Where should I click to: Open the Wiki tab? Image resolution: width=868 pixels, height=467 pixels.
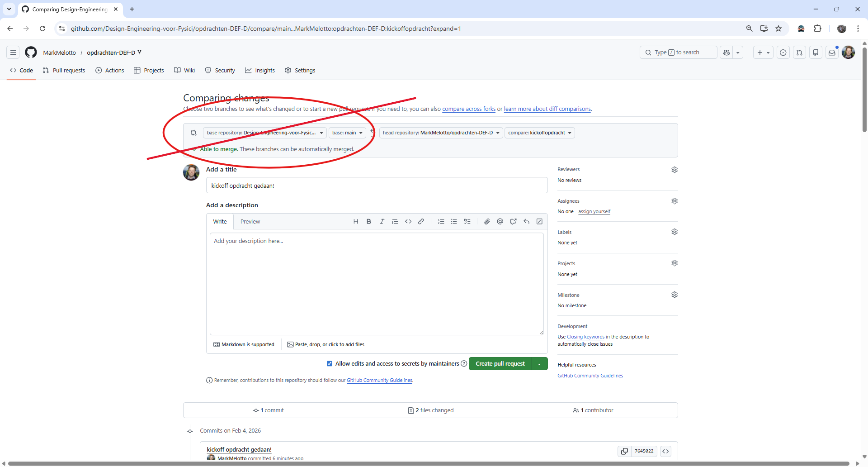click(x=184, y=70)
